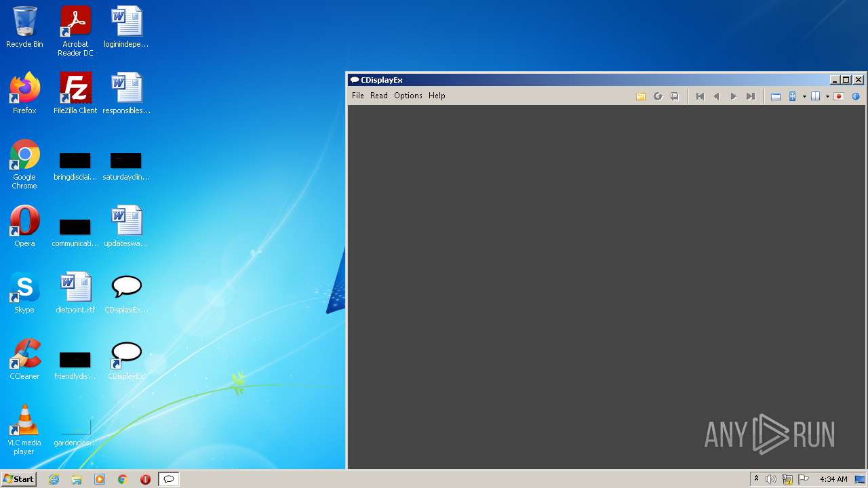Screen dimensions: 868x488
Task: Click the CDisplayEx title bar icon
Action: (354, 80)
